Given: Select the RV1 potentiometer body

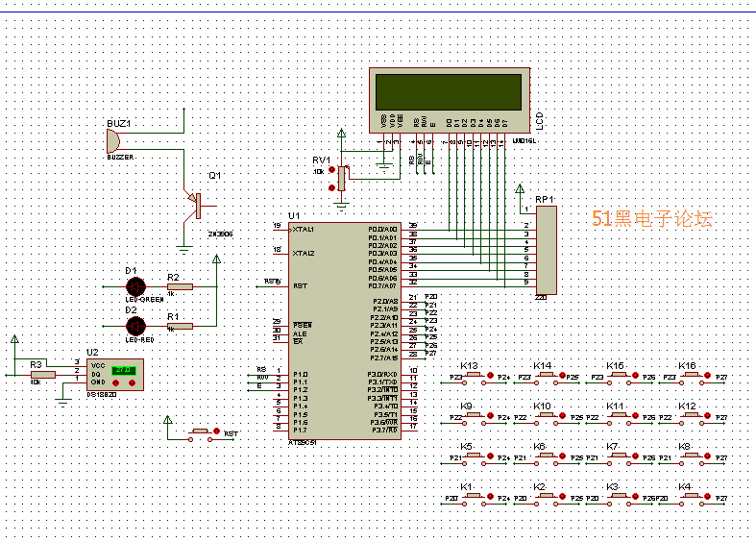Looking at the screenshot, I should click(341, 179).
